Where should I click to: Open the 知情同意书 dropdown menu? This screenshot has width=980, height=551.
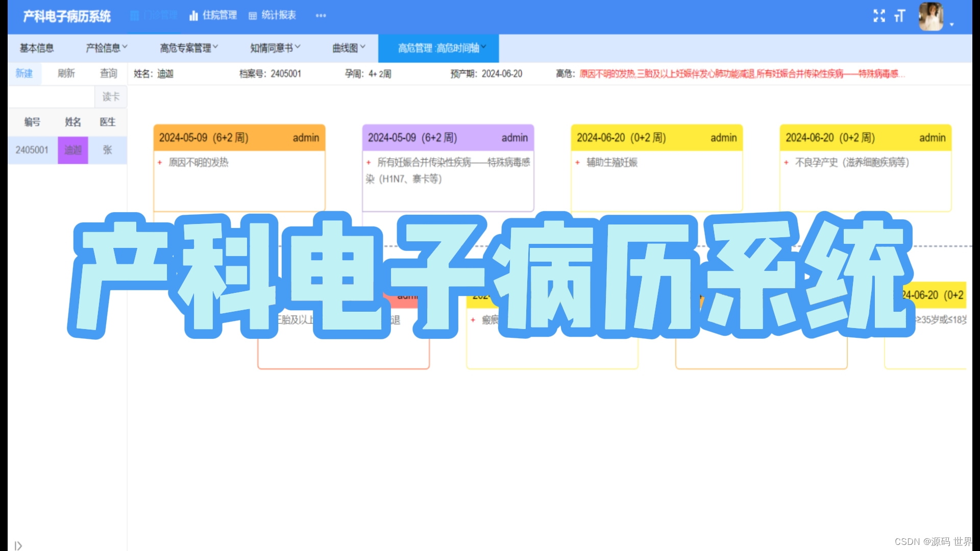point(275,48)
